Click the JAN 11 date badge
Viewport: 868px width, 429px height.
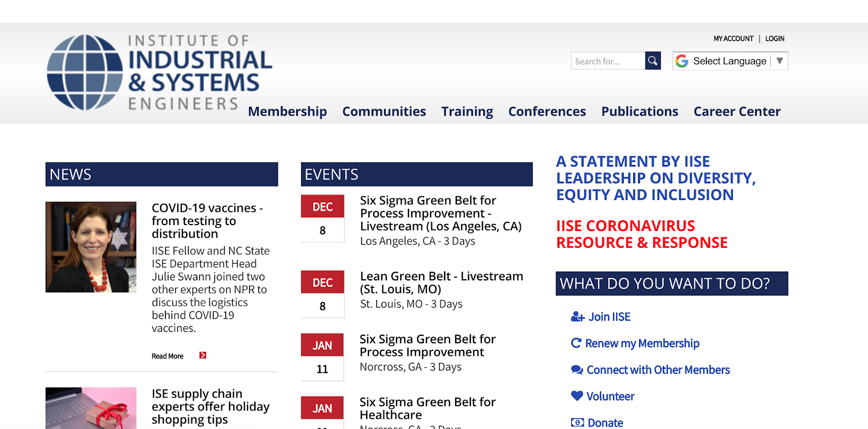[322, 357]
